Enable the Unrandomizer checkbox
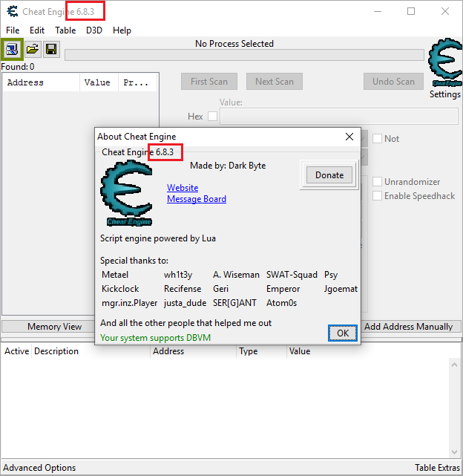The width and height of the screenshot is (463, 476). 377,182
